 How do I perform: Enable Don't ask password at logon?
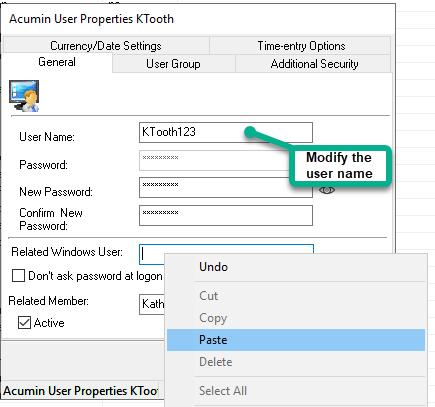18,276
